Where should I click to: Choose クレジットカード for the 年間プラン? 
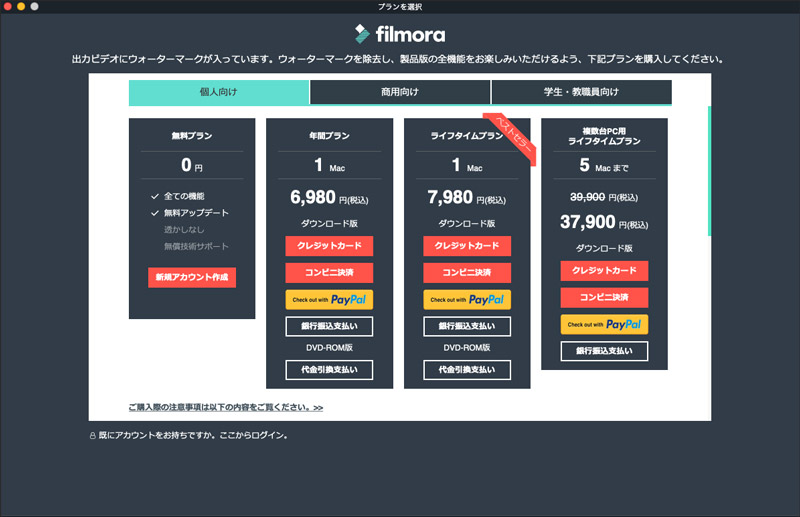[x=329, y=245]
